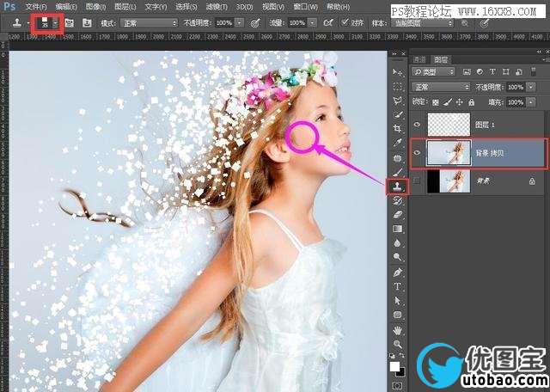550x392 pixels.
Task: Select the Gradient tool
Action: pos(398,230)
